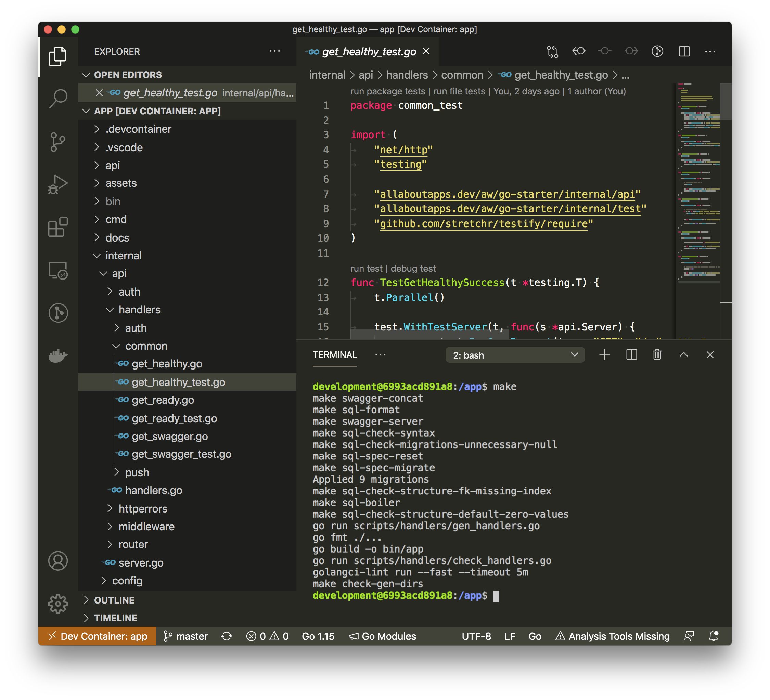Image resolution: width=770 pixels, height=700 pixels.
Task: Open the terminal shell selector dropdown
Action: 515,355
